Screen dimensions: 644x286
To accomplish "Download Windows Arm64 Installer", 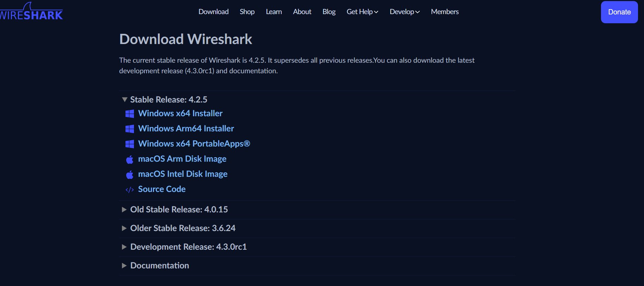I will (x=186, y=129).
